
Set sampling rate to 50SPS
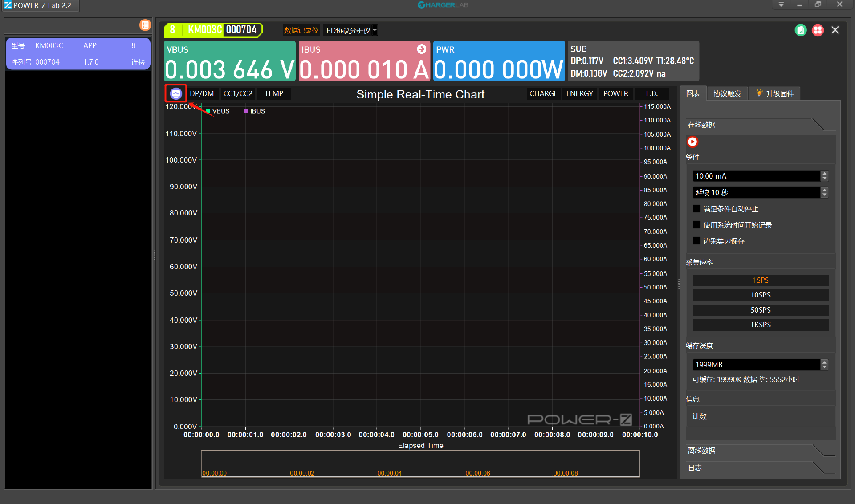(x=760, y=310)
